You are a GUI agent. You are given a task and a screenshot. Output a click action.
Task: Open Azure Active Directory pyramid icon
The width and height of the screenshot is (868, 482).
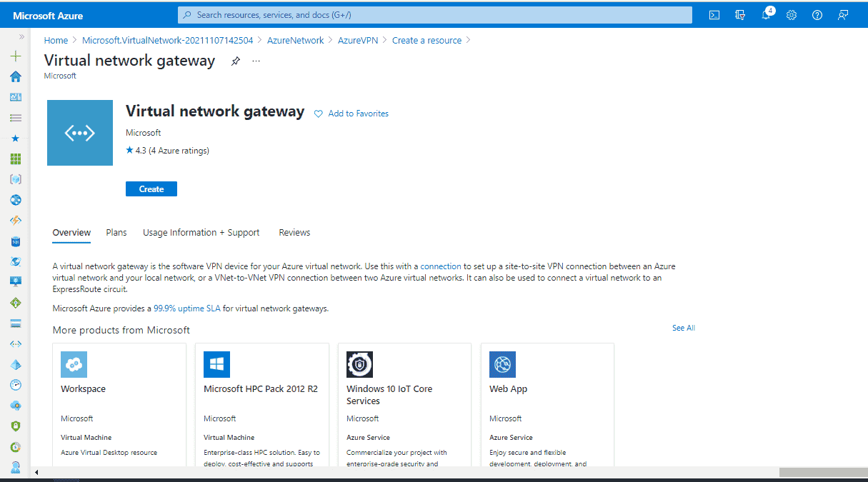pyautogui.click(x=16, y=364)
